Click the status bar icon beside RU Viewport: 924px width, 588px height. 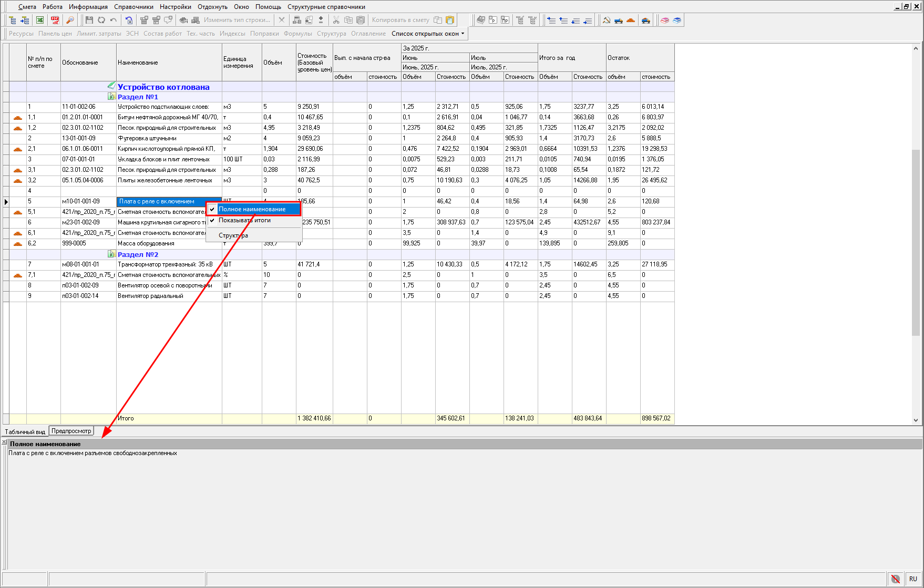pos(896,579)
